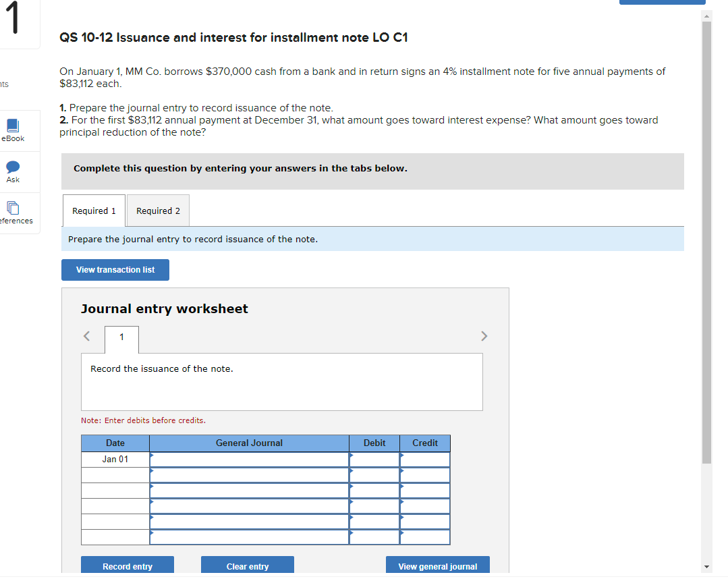The height and width of the screenshot is (579, 728).
Task: Click the Record entry button
Action: point(127,566)
